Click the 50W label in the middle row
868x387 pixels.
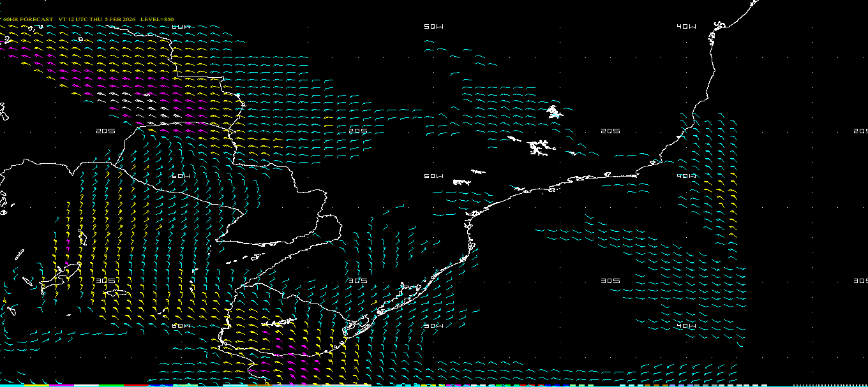[433, 176]
